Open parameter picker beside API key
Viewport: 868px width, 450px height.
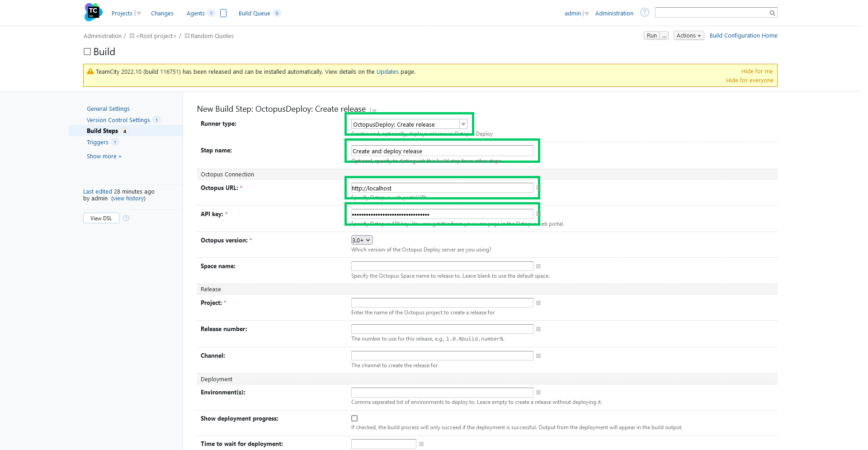[538, 214]
